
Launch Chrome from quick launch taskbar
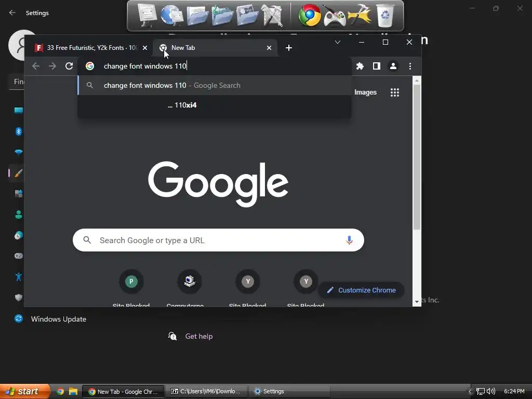tap(60, 392)
